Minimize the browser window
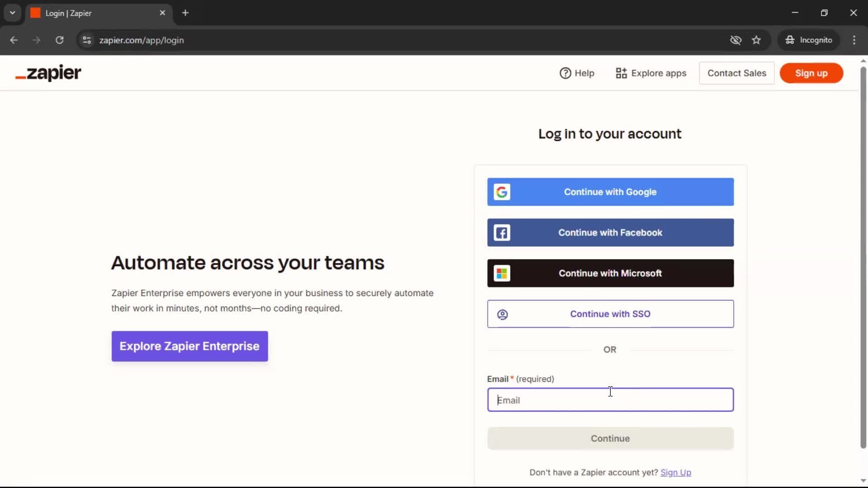The width and height of the screenshot is (868, 488). coord(795,13)
